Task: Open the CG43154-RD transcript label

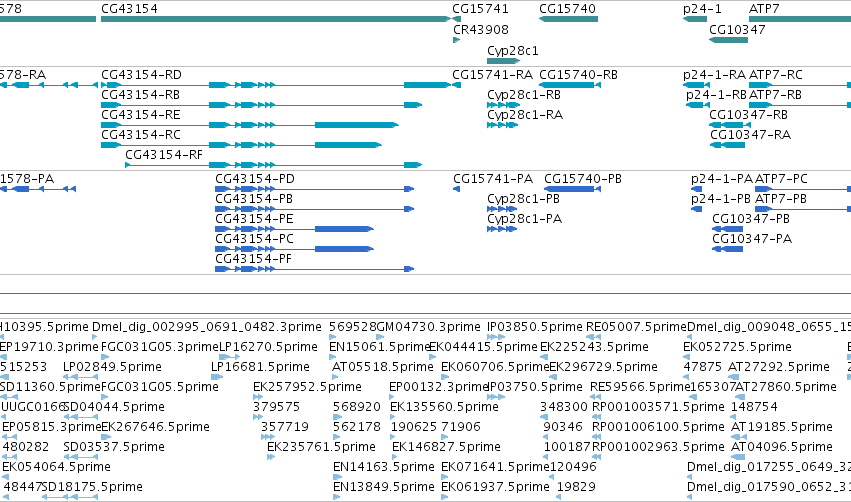Action: pos(141,74)
